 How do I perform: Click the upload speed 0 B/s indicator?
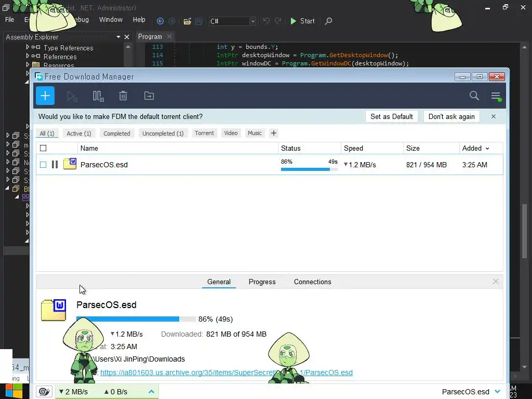click(116, 392)
